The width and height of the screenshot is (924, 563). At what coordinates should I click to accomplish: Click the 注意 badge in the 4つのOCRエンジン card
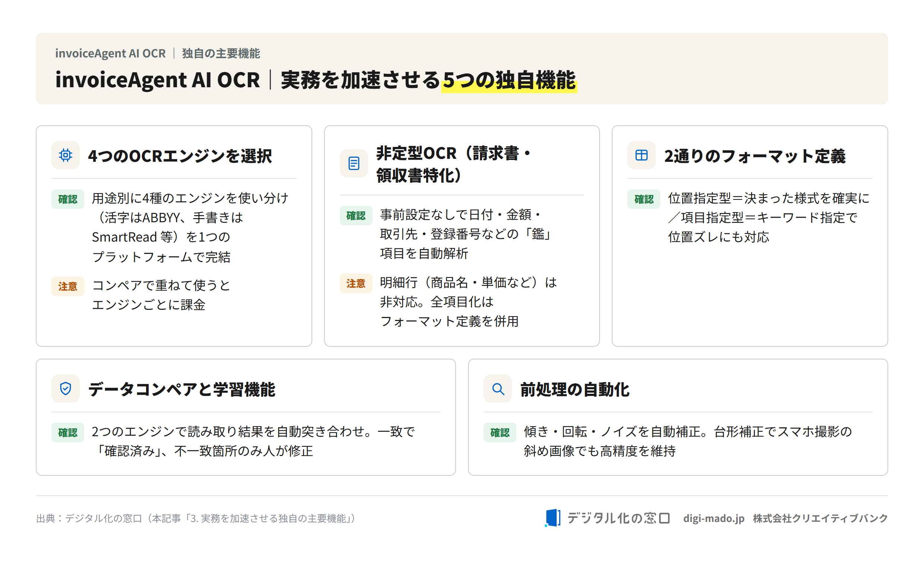point(68,286)
